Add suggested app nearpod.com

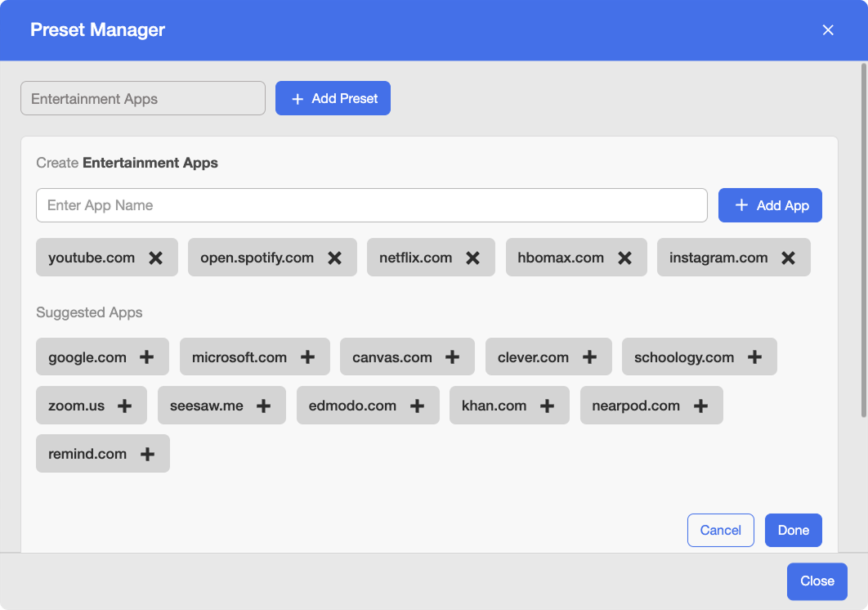(700, 406)
